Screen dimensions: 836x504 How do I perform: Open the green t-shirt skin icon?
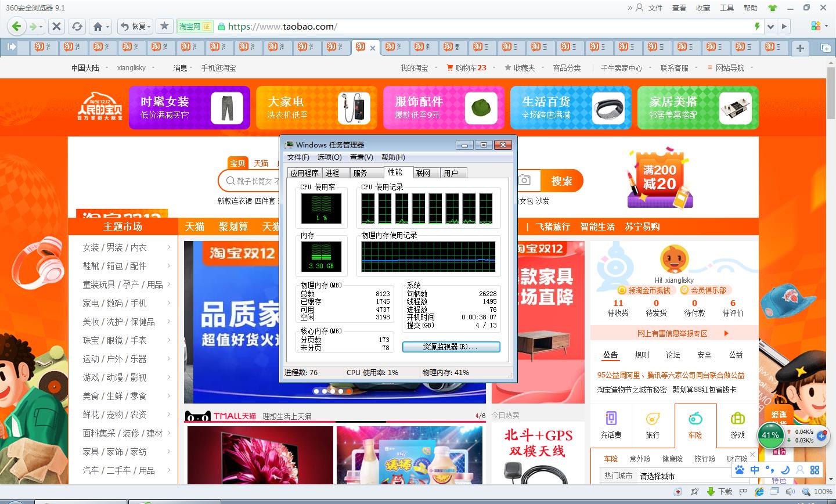point(772,8)
